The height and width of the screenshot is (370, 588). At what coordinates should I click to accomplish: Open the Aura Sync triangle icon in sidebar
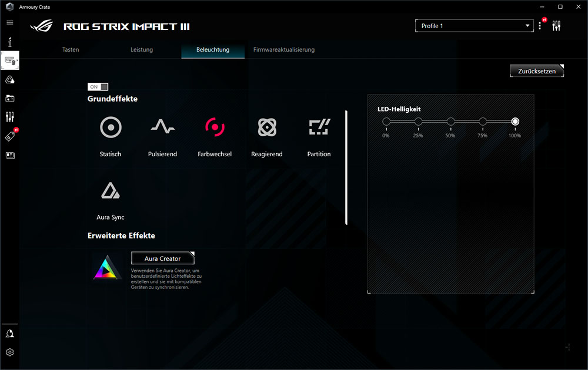(10, 80)
